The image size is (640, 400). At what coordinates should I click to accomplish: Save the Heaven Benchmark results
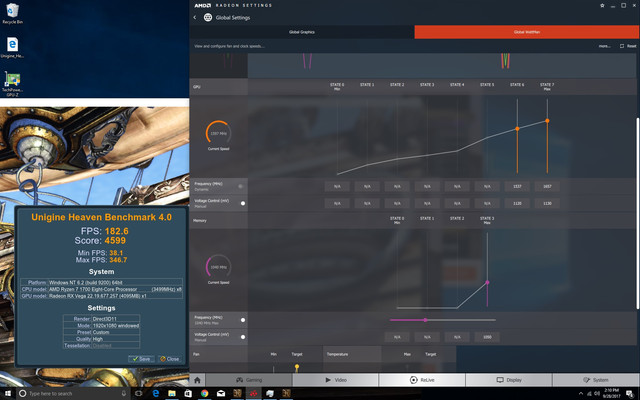(141, 359)
